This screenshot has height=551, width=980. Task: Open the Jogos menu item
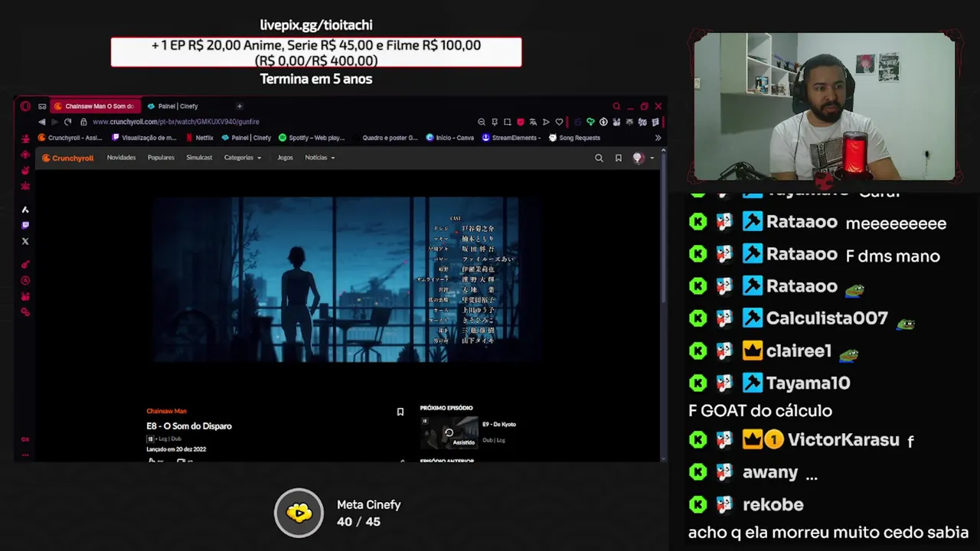[x=285, y=158]
